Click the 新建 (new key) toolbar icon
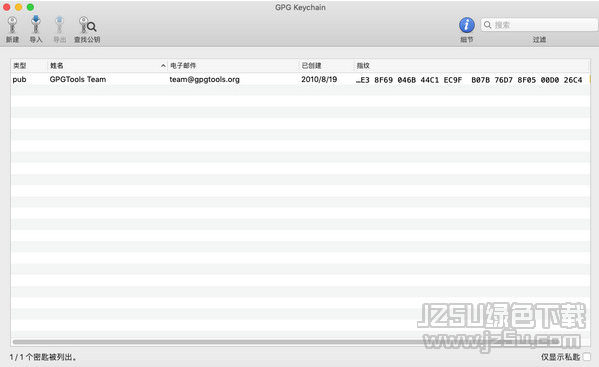This screenshot has height=367, width=599. pyautogui.click(x=12, y=25)
